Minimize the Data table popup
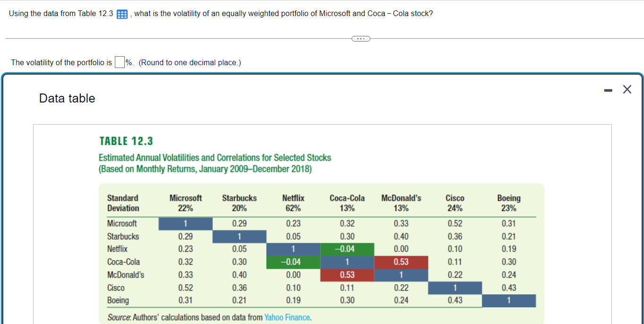The width and height of the screenshot is (644, 324). 608,89
